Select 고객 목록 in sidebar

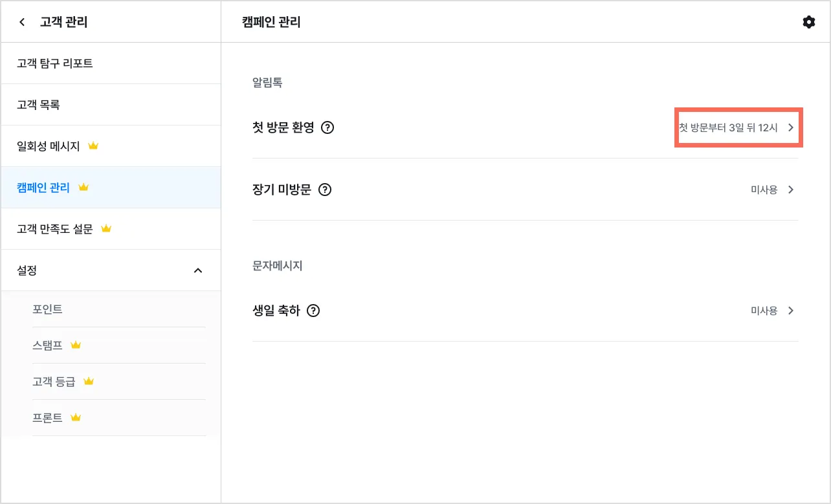click(x=38, y=105)
